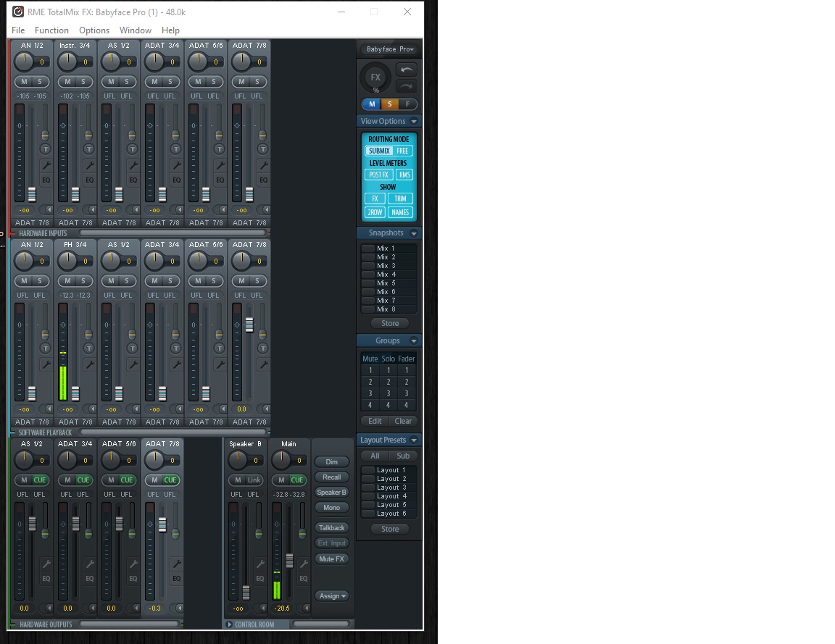Screen dimensions: 835x644
Task: Open the Window menu
Action: coord(136,30)
